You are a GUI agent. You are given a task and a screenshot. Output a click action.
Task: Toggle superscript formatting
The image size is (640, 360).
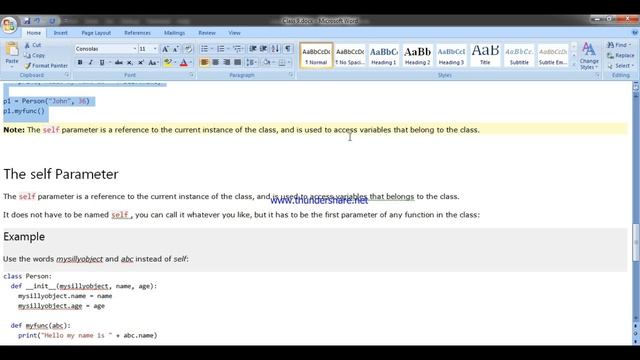141,62
